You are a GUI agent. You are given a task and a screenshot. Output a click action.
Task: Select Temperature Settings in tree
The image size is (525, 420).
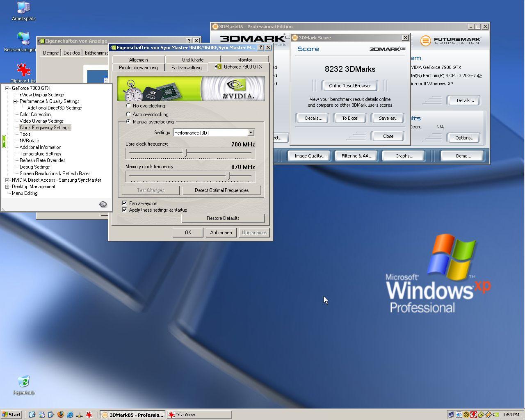point(40,154)
